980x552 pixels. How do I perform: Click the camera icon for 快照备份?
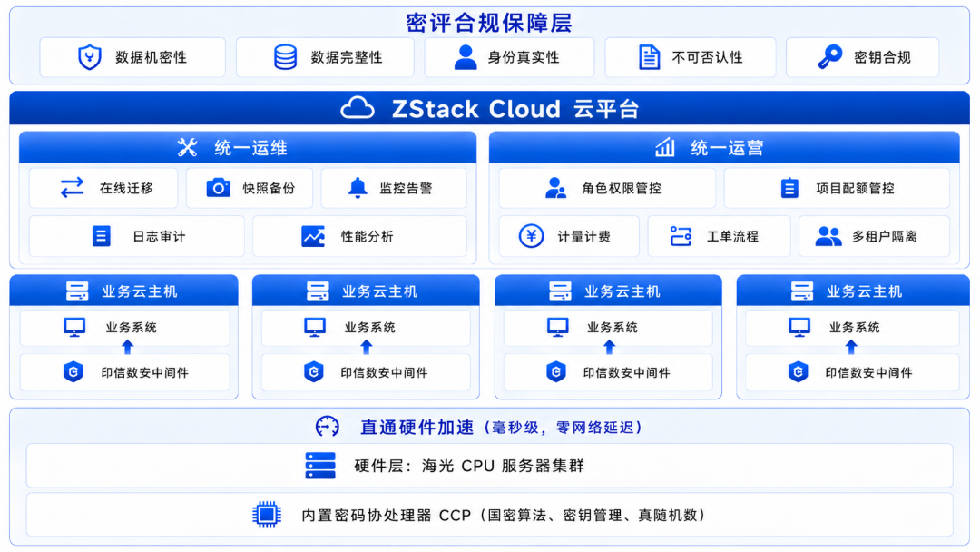click(218, 188)
